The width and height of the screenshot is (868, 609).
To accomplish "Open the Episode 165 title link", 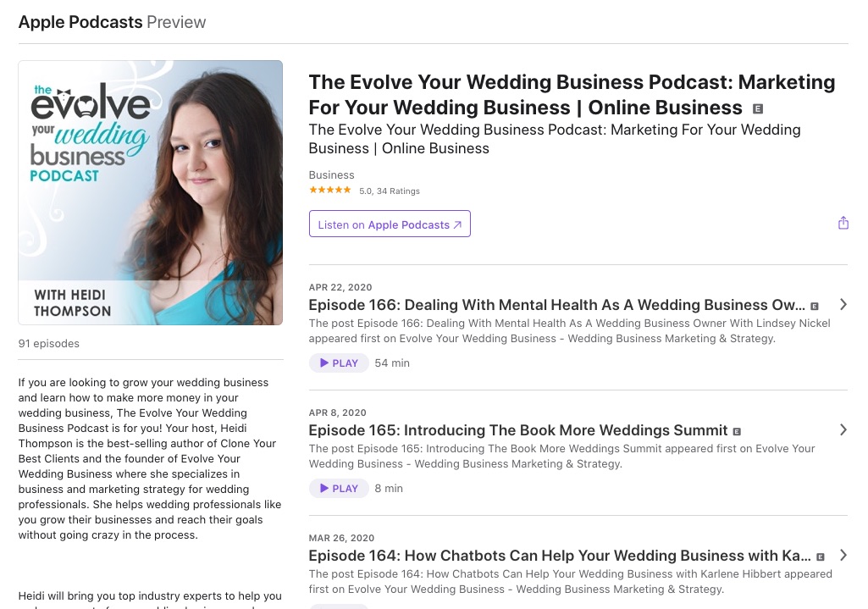I will pyautogui.click(x=518, y=430).
